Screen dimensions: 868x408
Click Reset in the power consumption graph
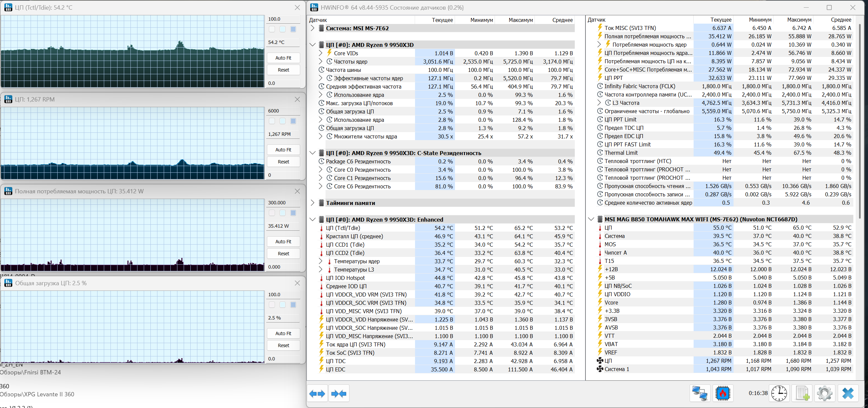283,253
